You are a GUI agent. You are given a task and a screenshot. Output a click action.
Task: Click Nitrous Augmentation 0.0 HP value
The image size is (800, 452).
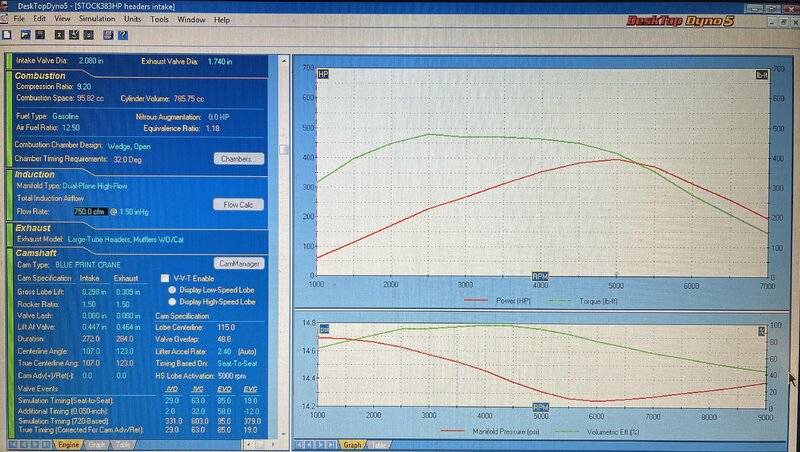tap(219, 117)
